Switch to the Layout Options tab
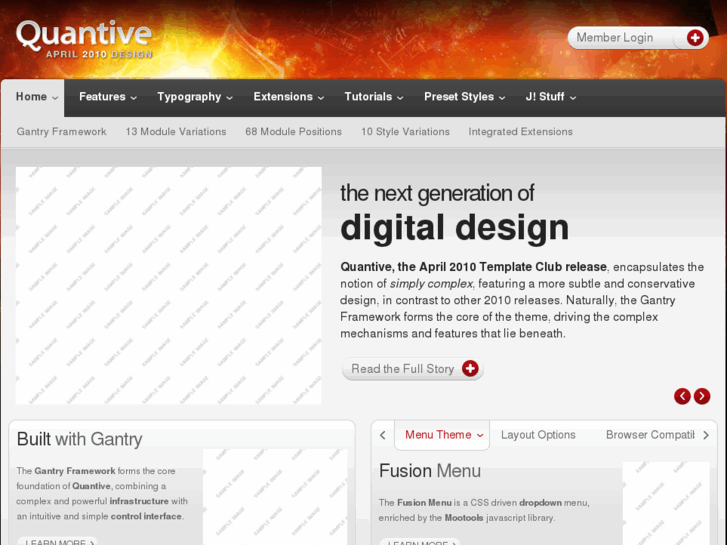This screenshot has width=727, height=545. 538,435
